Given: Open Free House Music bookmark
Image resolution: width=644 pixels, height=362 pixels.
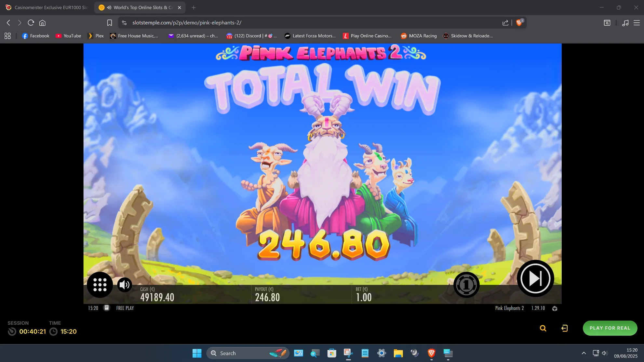Looking at the screenshot, I should [x=134, y=36].
